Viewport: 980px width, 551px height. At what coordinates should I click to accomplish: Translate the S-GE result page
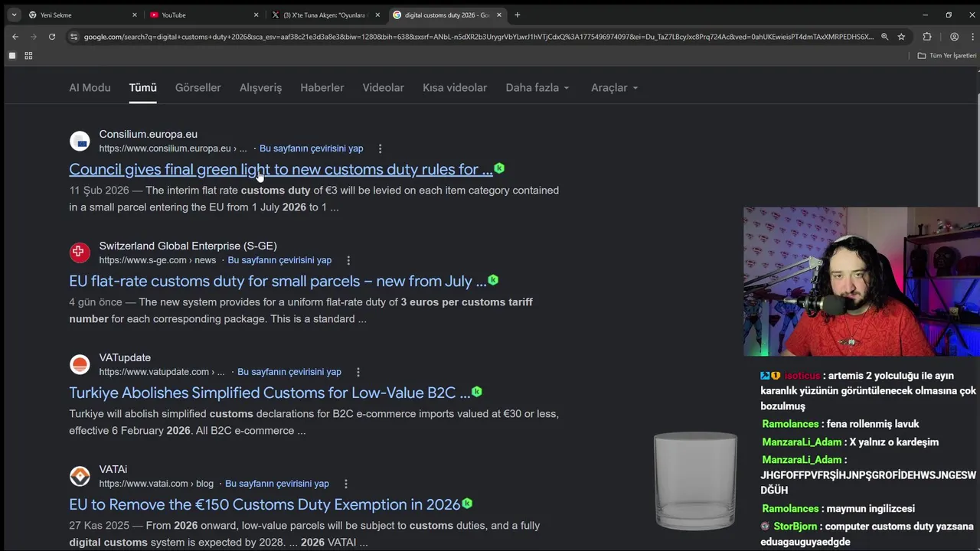click(x=279, y=260)
